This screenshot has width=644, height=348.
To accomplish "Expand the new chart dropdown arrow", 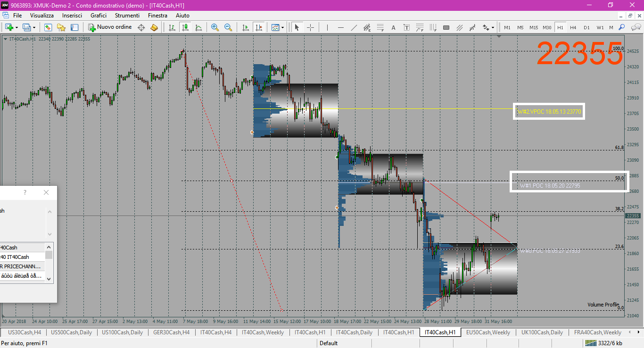I will 17,27.
